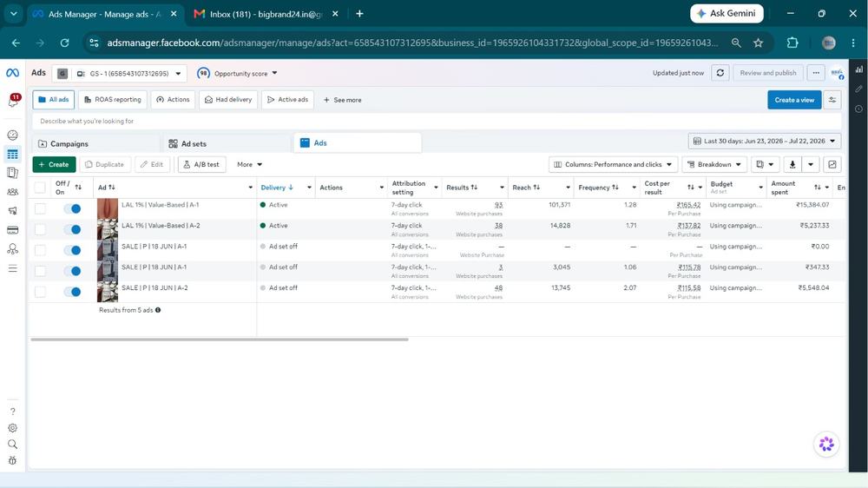Image resolution: width=868 pixels, height=488 pixels.
Task: Open Columns: Performance and clicks dropdown
Action: 613,164
